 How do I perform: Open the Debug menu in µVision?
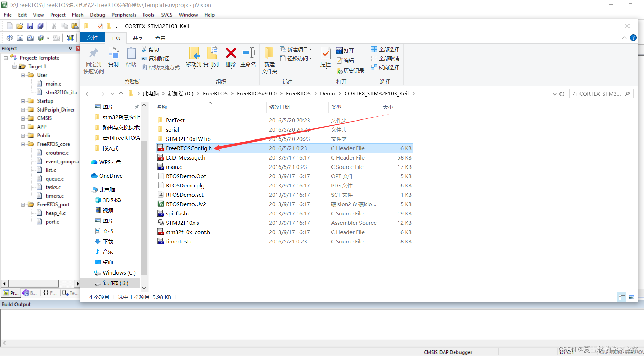(x=98, y=15)
